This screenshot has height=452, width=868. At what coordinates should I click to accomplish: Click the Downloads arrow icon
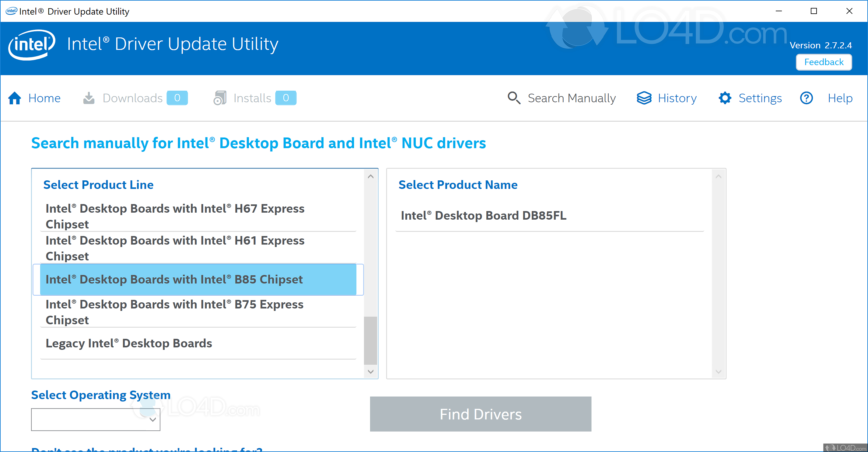click(x=89, y=98)
